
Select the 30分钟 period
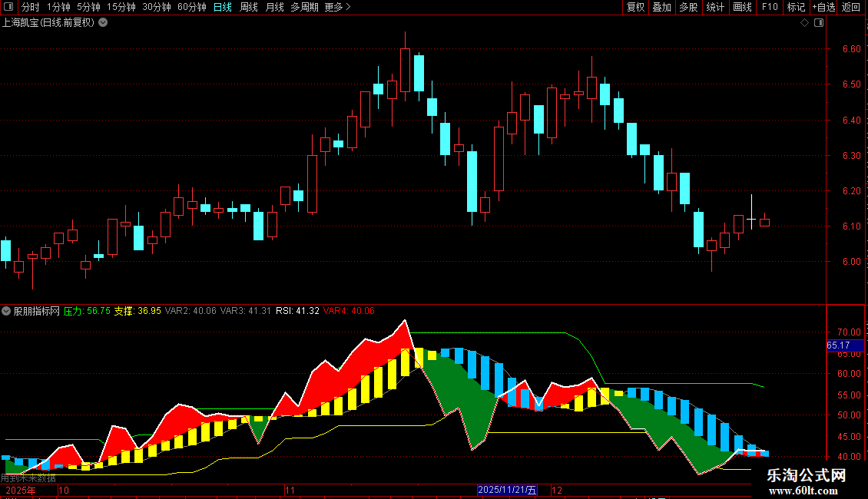click(157, 7)
